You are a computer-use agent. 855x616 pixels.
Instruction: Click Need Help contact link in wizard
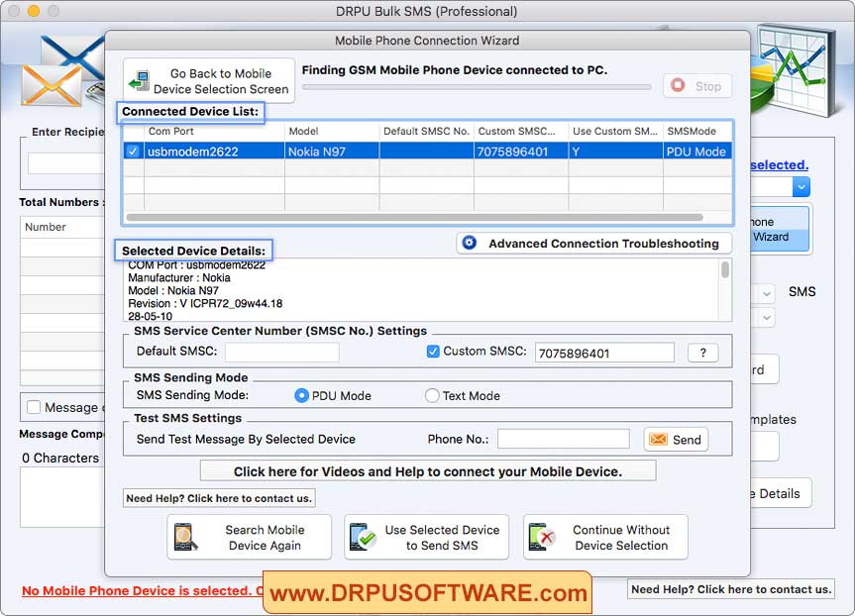[219, 498]
